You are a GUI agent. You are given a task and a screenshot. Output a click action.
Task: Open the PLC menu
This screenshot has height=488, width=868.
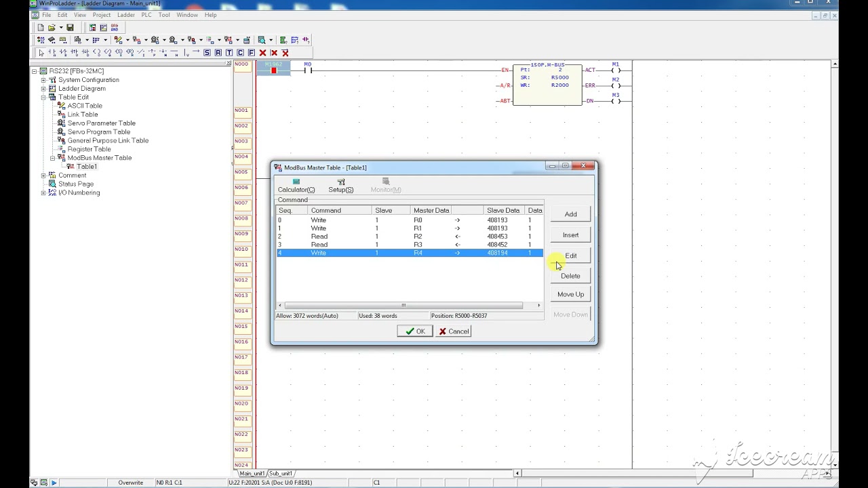(x=146, y=15)
